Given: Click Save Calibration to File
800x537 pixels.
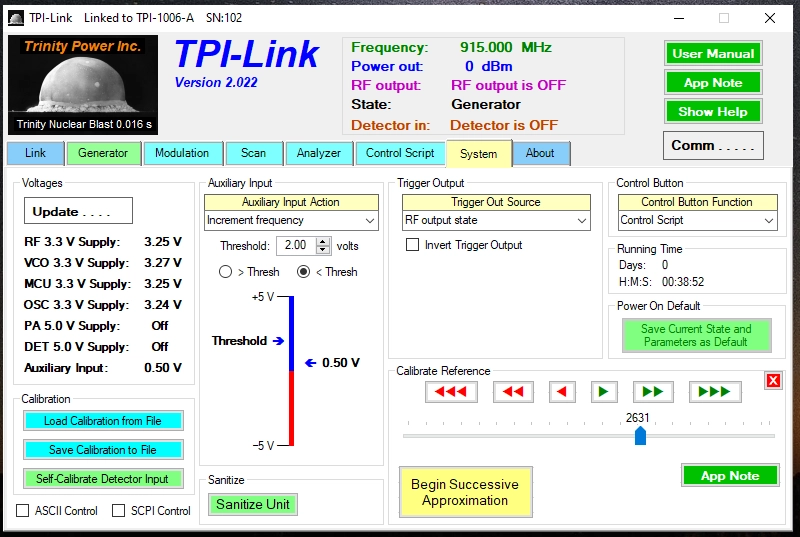Looking at the screenshot, I should click(x=103, y=450).
